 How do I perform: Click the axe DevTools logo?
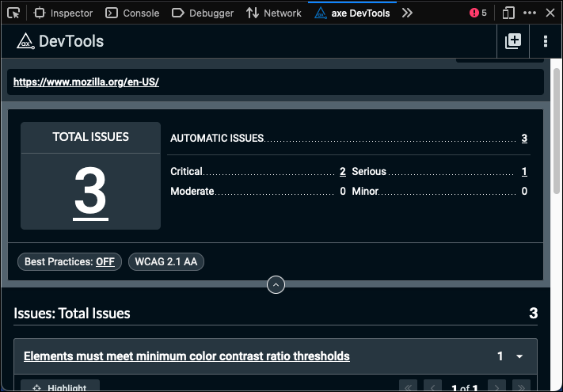(25, 41)
